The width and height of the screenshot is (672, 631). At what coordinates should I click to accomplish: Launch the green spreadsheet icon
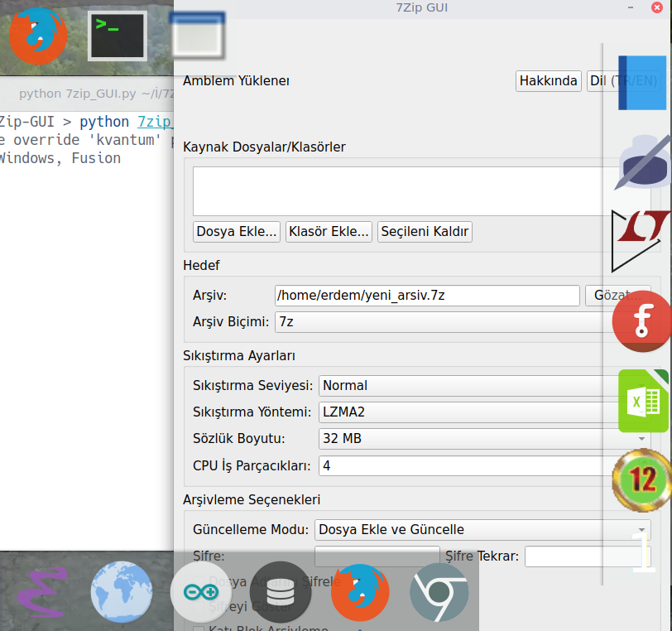click(x=643, y=401)
